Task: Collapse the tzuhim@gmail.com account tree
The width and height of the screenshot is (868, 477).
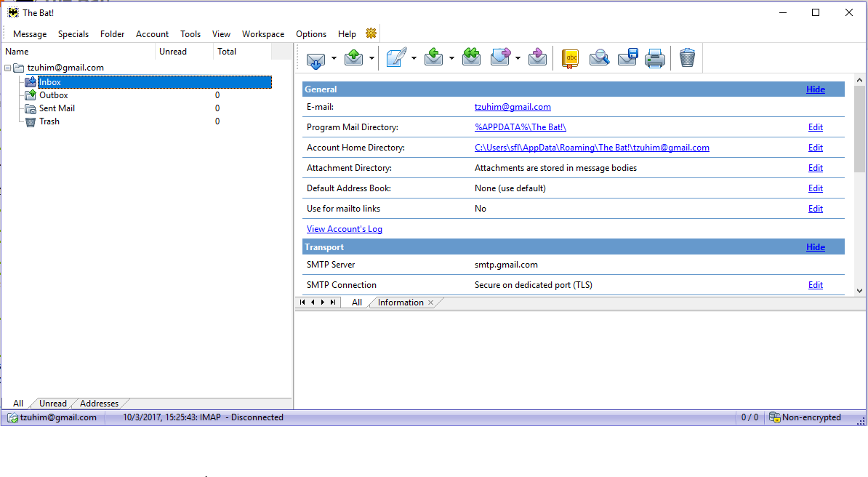Action: 8,68
